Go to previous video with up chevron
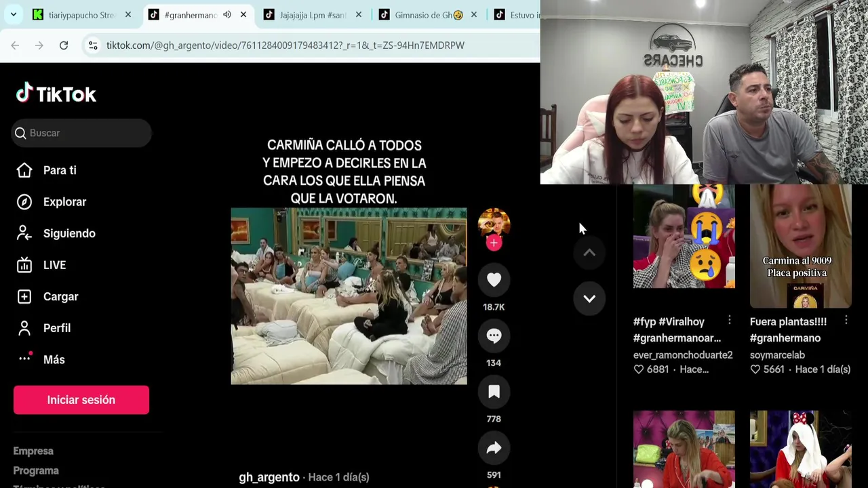Viewport: 868px width, 488px height. click(589, 253)
